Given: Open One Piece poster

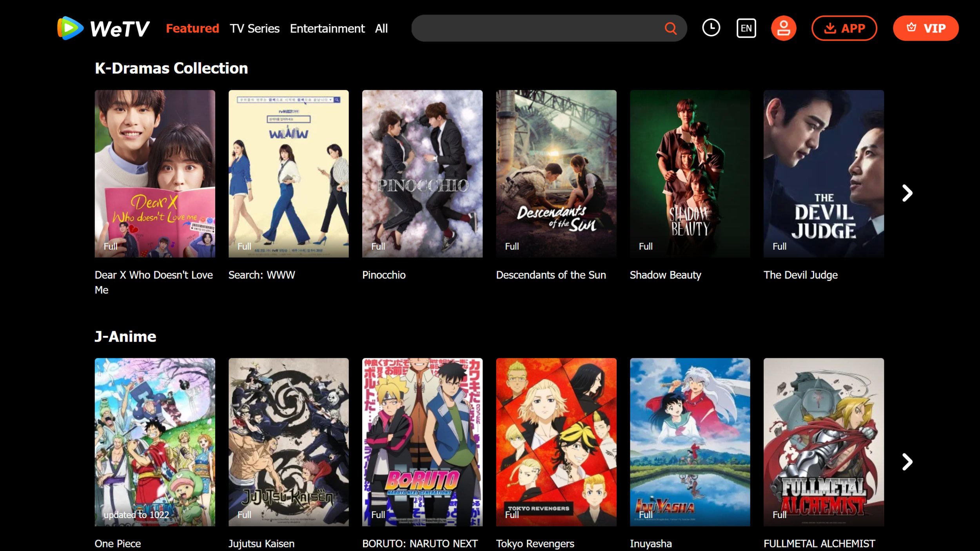Looking at the screenshot, I should click(155, 442).
